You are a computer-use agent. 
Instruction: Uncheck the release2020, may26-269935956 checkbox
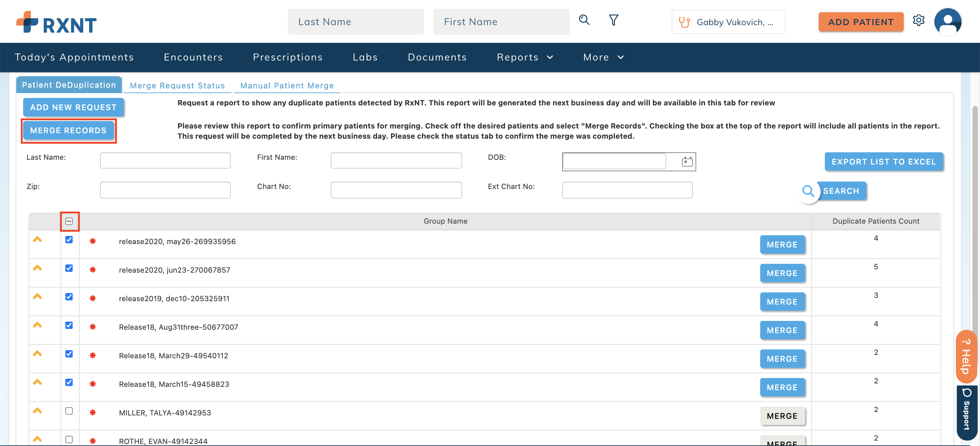[x=69, y=240]
